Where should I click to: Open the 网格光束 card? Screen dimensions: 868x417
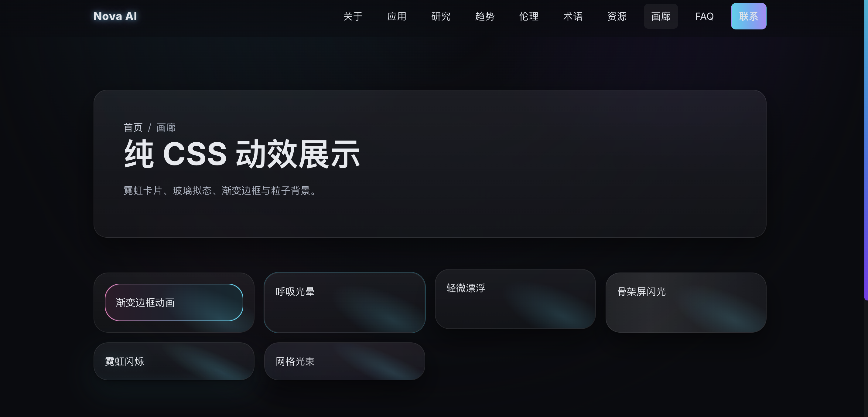[x=344, y=361]
